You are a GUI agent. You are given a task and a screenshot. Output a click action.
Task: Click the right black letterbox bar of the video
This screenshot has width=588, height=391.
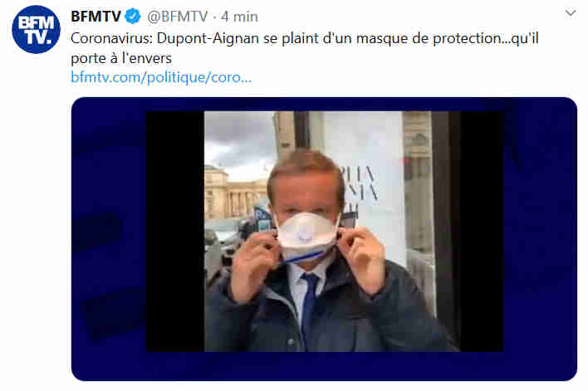(482, 232)
